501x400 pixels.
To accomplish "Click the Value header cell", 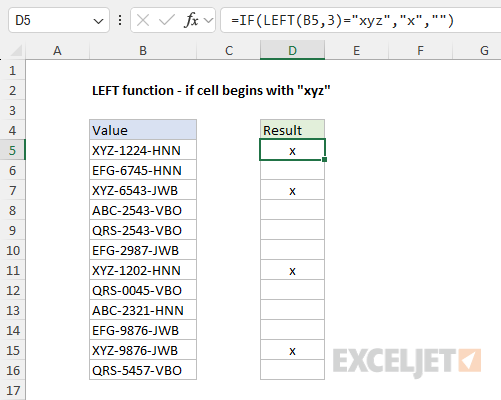I will (x=143, y=130).
